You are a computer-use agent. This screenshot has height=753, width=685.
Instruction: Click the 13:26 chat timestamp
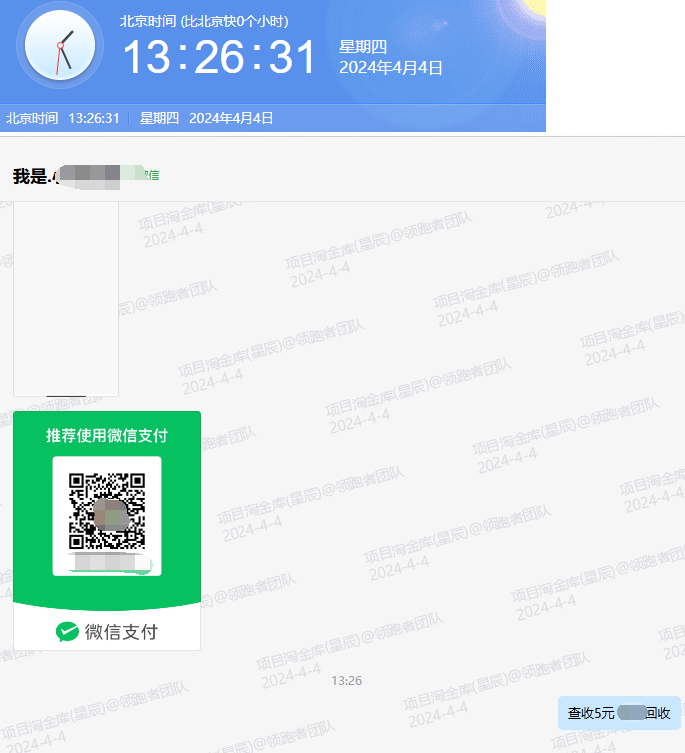click(346, 680)
